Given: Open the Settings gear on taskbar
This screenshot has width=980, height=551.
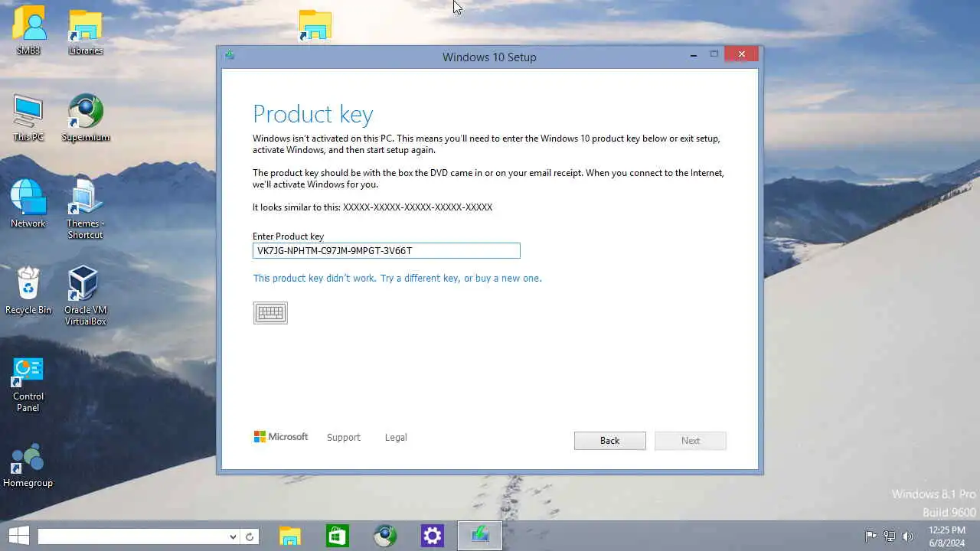Looking at the screenshot, I should (433, 536).
